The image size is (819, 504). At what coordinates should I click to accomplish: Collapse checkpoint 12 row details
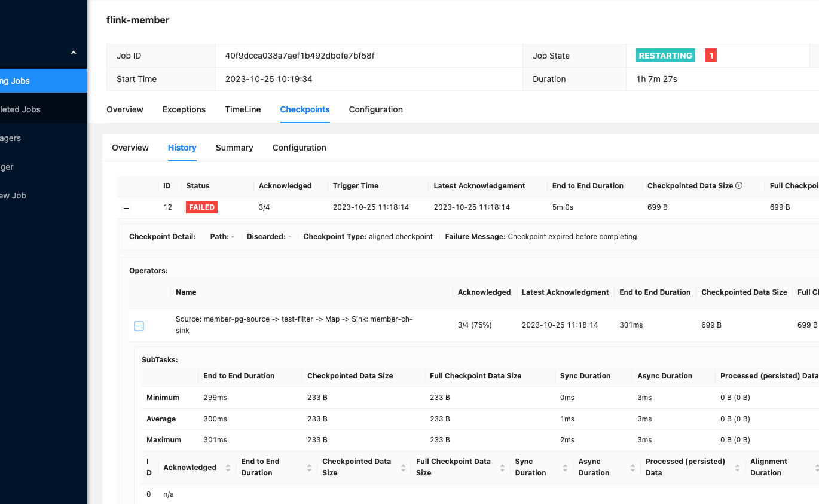(126, 208)
